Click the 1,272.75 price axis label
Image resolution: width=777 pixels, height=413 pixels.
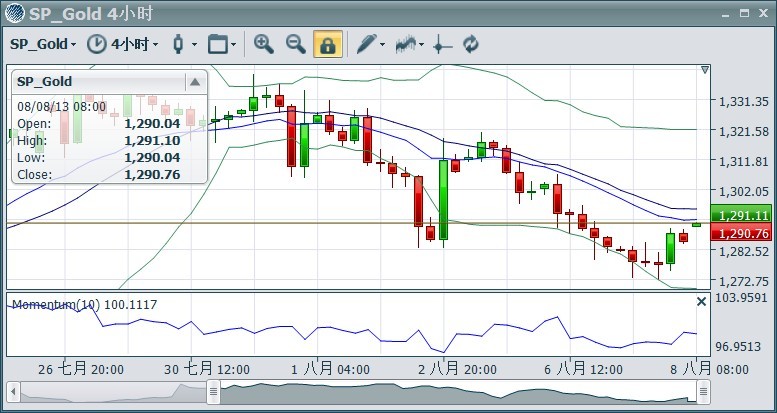coord(744,282)
